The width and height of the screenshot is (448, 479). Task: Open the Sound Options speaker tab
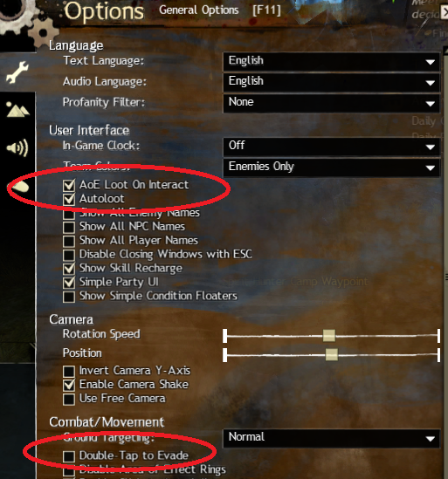tap(17, 147)
